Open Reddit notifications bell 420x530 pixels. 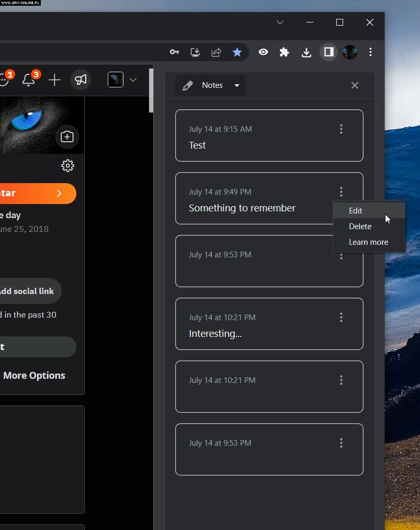pos(29,79)
